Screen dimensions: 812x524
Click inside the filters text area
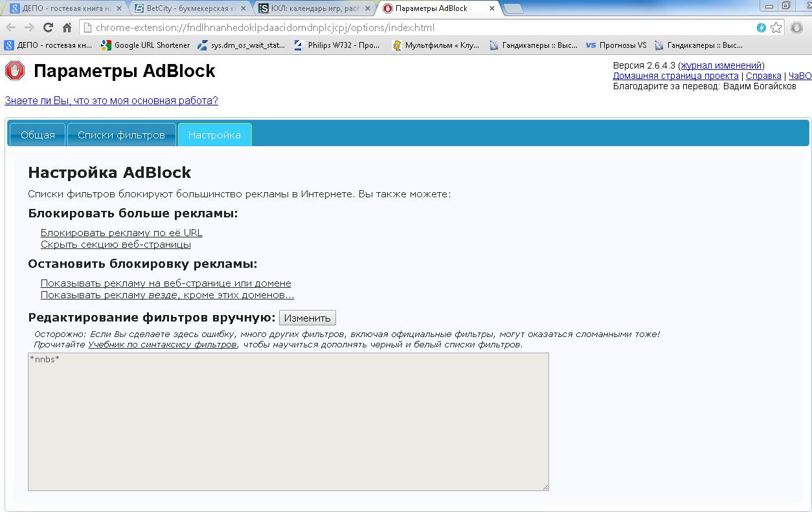pos(288,421)
